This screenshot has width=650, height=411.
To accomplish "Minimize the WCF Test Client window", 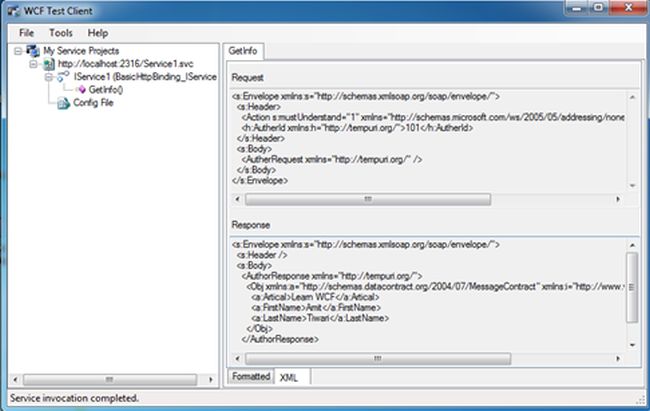I will tap(576, 7).
